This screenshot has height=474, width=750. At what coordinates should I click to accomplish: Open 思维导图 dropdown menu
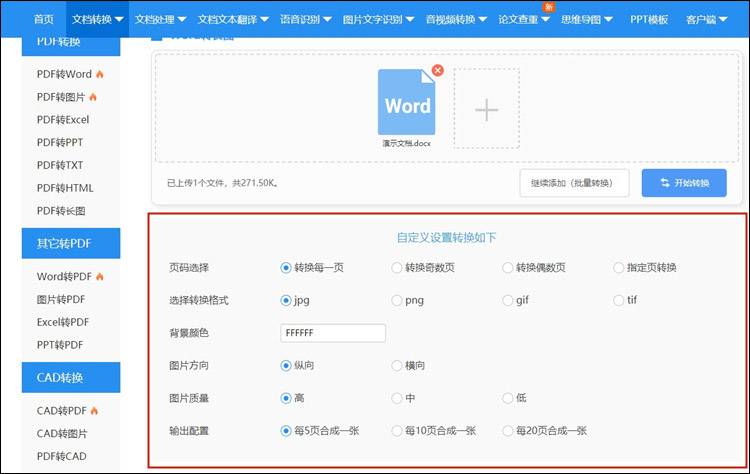tap(587, 19)
